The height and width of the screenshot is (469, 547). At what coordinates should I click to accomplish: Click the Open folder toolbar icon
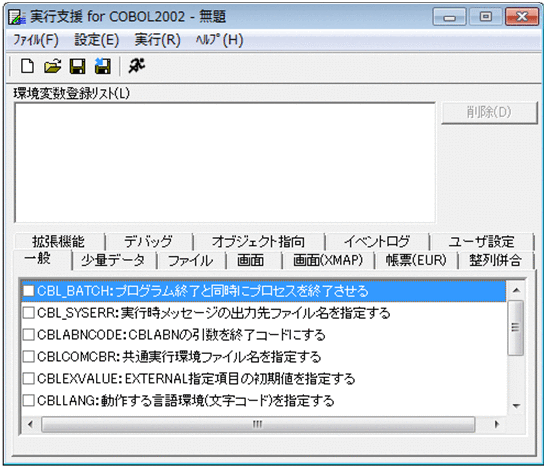(x=52, y=66)
